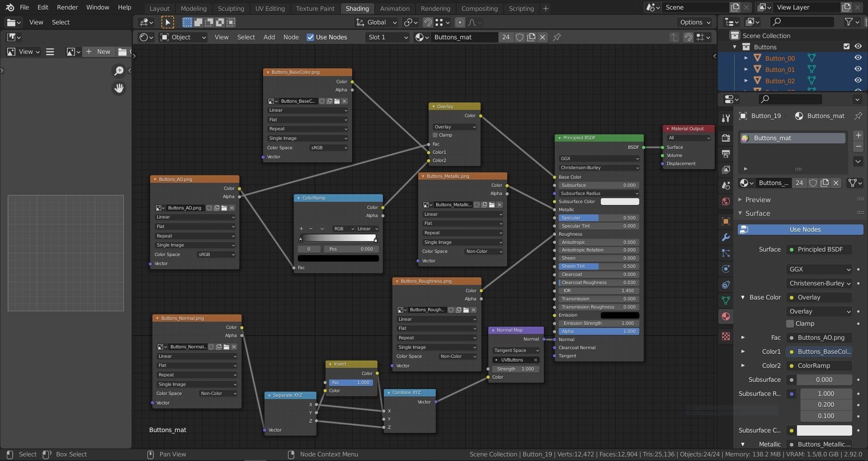The width and height of the screenshot is (868, 461).
Task: Toggle Buttons collection exclude checkbox
Action: click(847, 46)
